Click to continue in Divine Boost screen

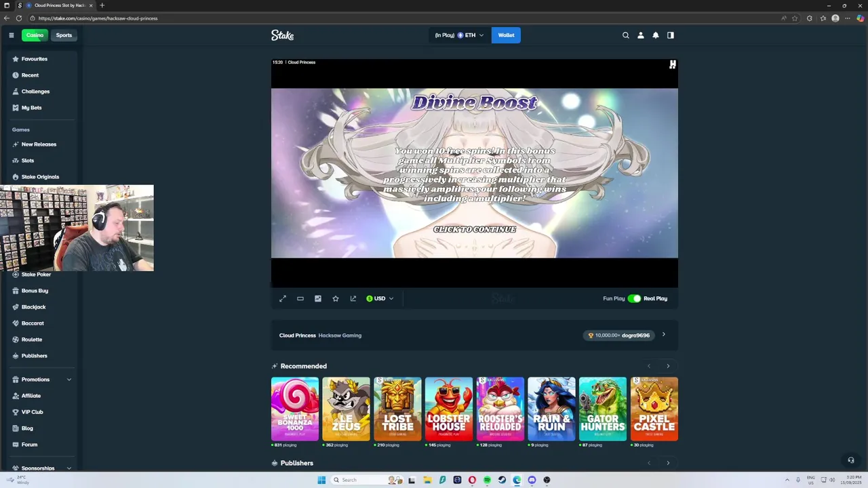475,229
